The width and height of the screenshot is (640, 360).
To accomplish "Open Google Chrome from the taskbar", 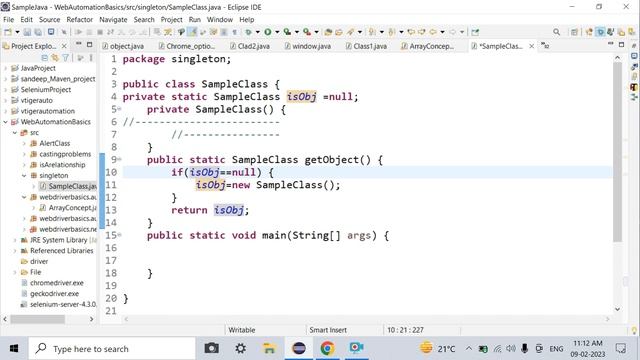I will pyautogui.click(x=327, y=348).
